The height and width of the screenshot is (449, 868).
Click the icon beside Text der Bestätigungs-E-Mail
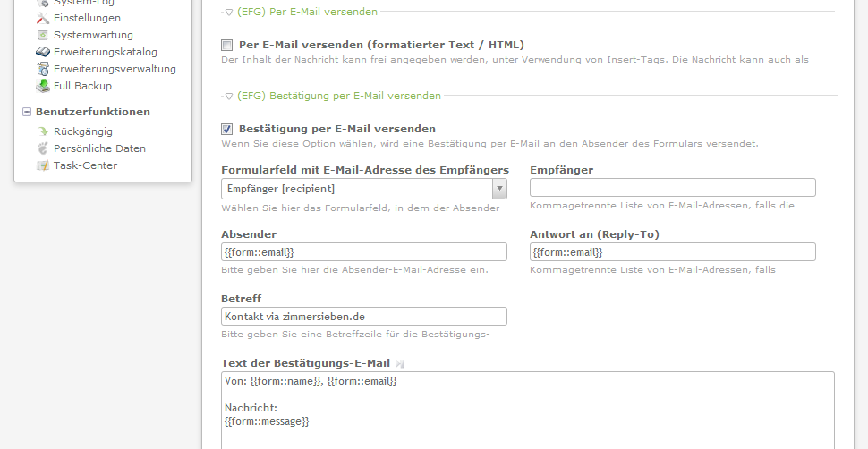point(400,364)
